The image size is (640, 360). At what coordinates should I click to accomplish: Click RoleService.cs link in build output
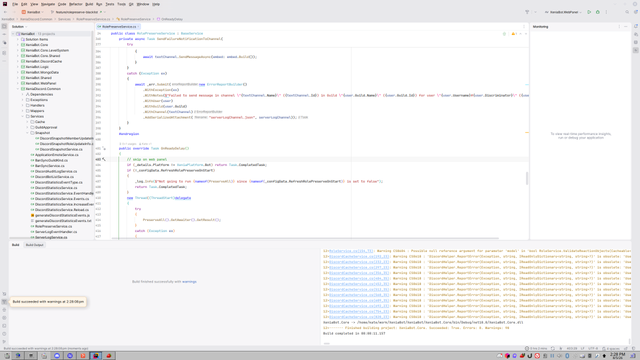351,251
